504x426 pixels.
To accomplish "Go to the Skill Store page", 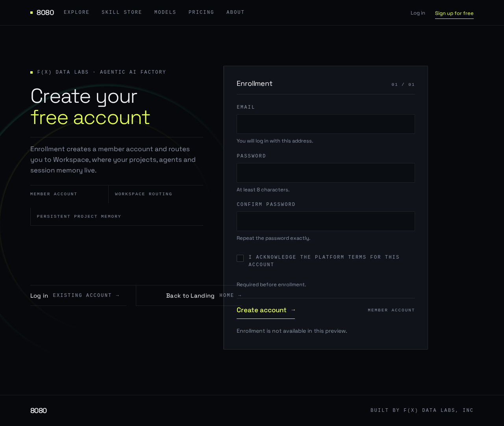I will [122, 13].
